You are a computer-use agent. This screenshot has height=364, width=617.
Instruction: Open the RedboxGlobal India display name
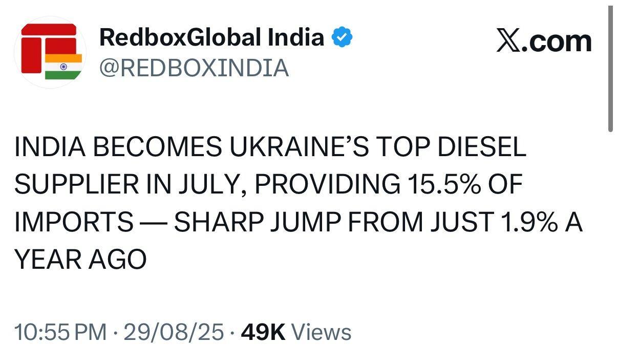click(x=211, y=37)
